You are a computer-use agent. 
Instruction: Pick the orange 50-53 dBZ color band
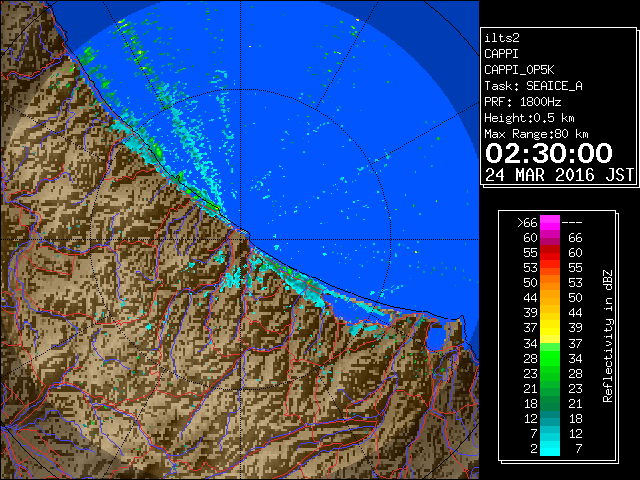coord(550,283)
